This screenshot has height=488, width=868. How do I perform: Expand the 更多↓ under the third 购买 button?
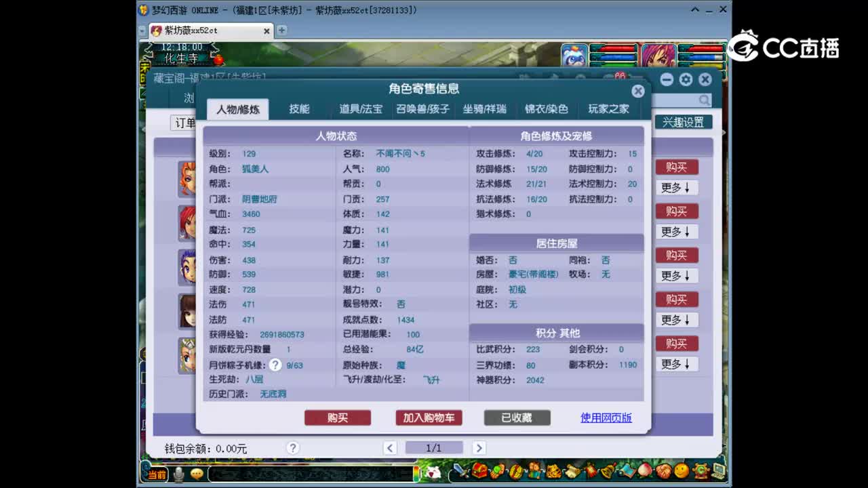pos(676,276)
